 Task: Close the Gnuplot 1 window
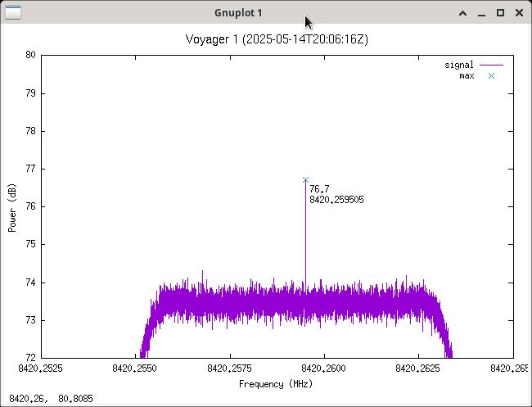[519, 13]
